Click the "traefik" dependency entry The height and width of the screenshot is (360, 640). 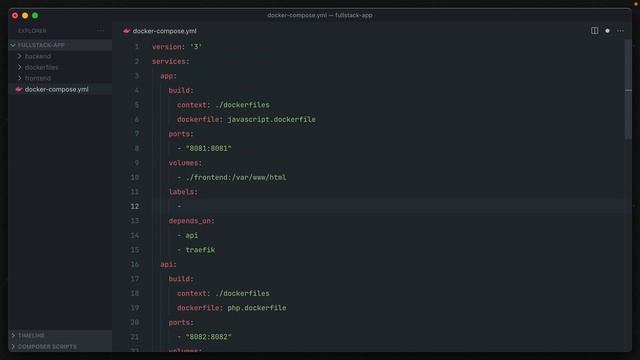tap(200, 250)
